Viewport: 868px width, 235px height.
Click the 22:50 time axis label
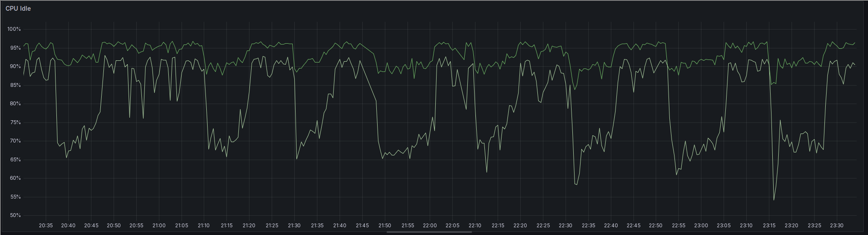[656, 226]
